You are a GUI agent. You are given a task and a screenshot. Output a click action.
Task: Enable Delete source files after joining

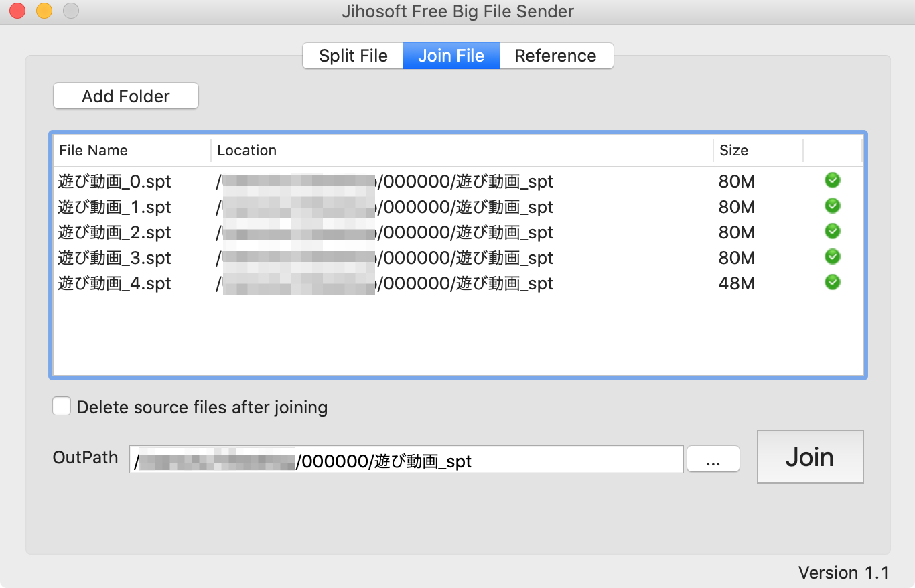click(62, 407)
